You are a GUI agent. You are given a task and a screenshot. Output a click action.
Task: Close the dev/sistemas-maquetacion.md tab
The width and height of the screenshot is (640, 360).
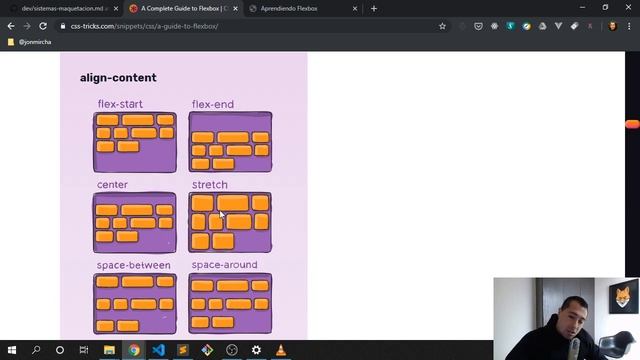[x=116, y=9]
